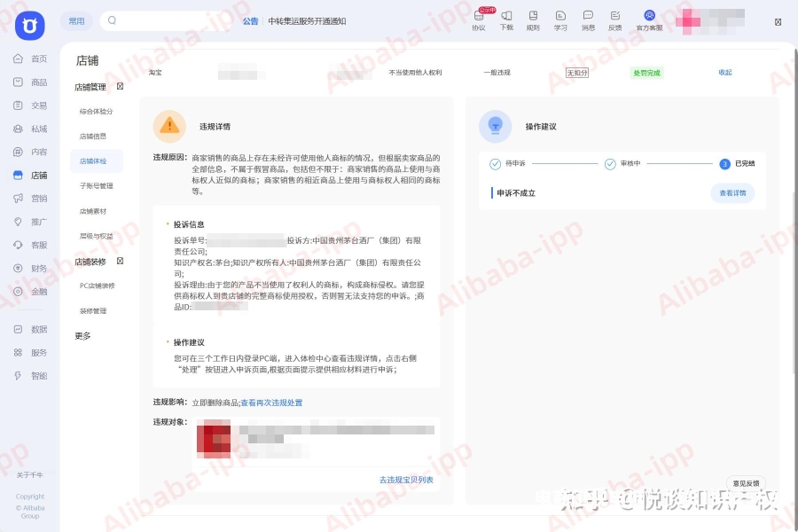Image resolution: width=798 pixels, height=532 pixels.
Task: Open 智能 smart icon in sidebar
Action: coord(18,376)
